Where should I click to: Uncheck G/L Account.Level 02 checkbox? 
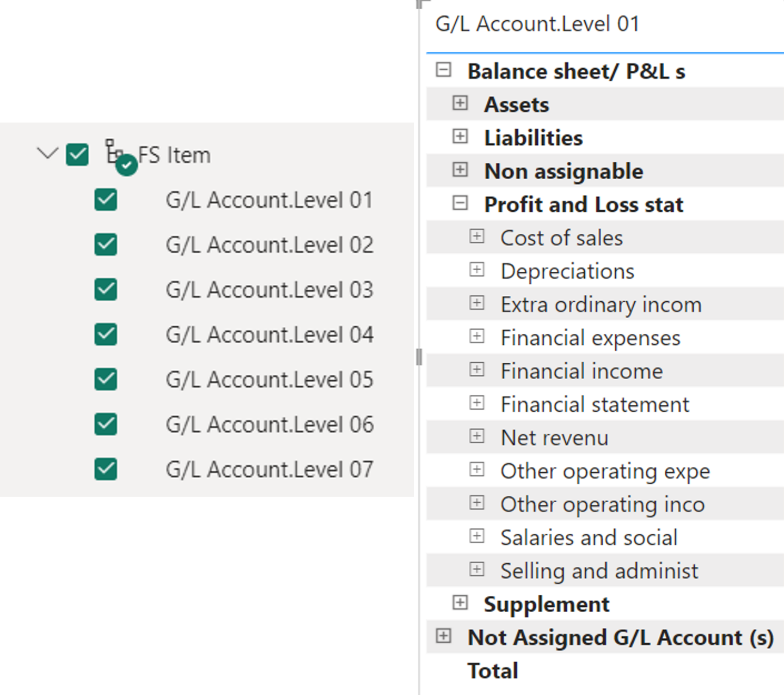click(x=106, y=245)
